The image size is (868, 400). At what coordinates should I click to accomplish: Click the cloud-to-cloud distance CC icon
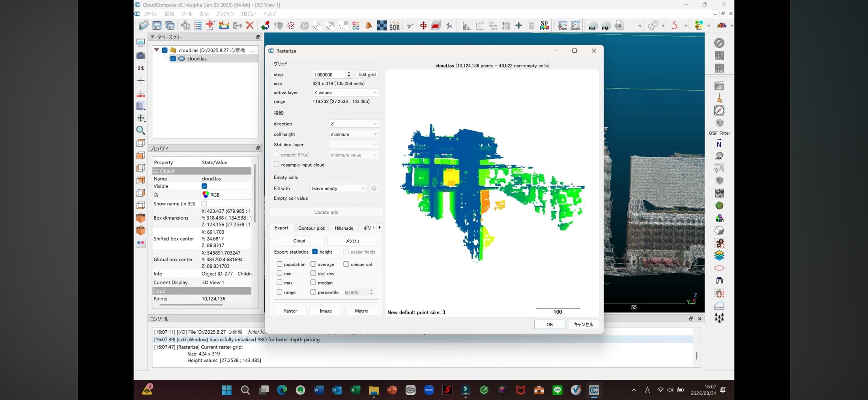point(356,26)
